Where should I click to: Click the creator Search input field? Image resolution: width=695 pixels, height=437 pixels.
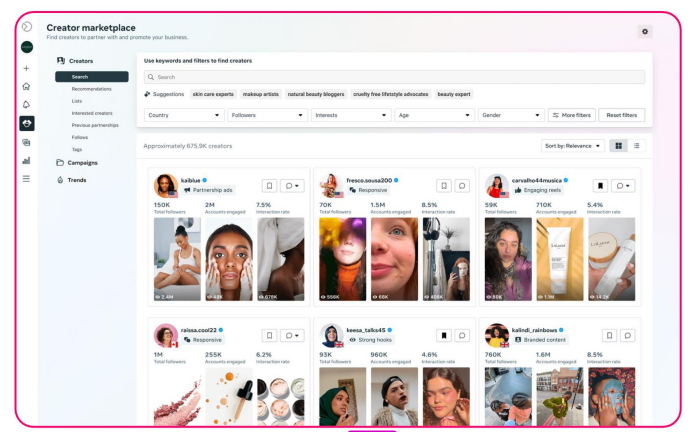[x=394, y=77]
